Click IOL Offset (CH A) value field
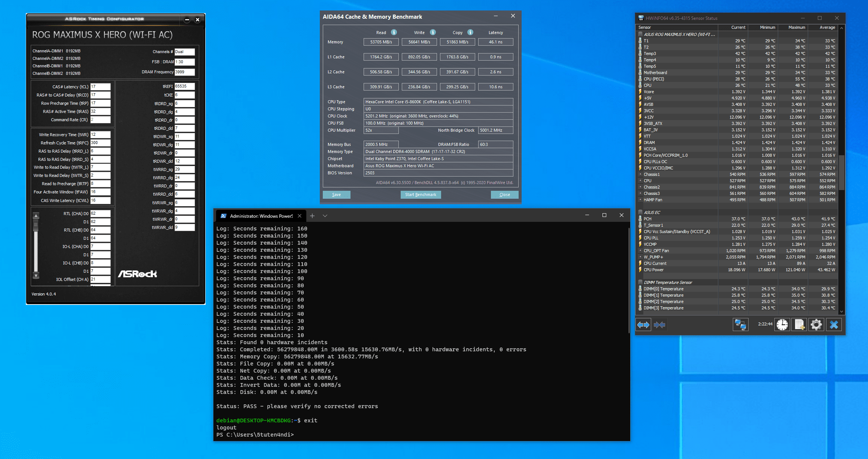The height and width of the screenshot is (459, 868). pyautogui.click(x=100, y=279)
